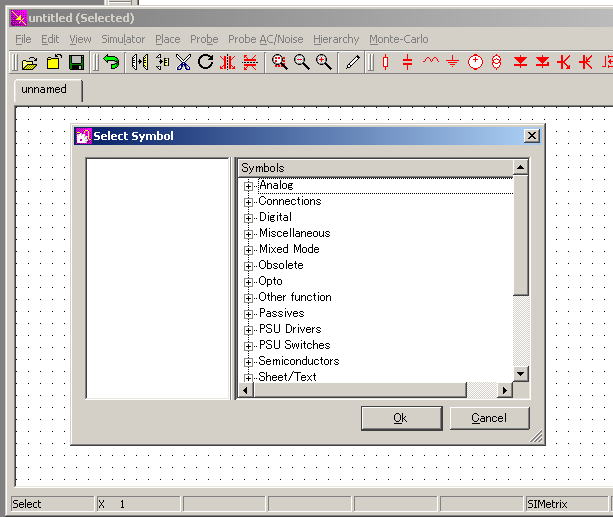Click the horizontal scroll-right arrow
This screenshot has height=517, width=613.
[x=505, y=390]
